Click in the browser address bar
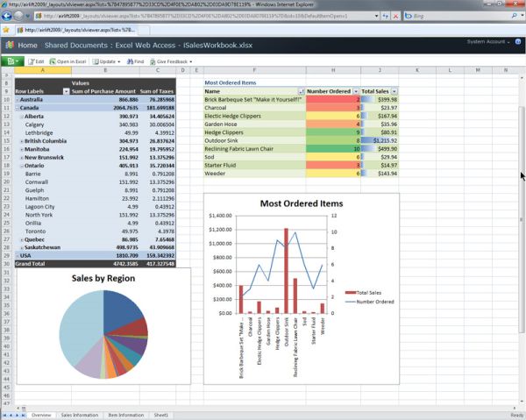526x420 pixels. point(204,16)
